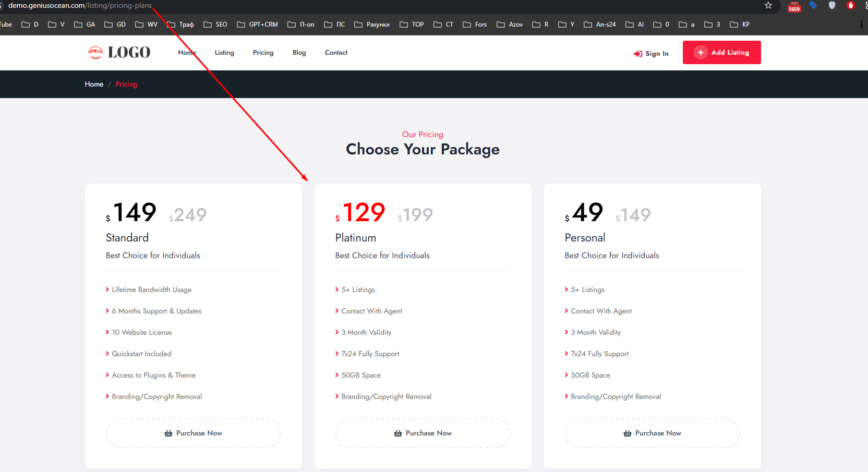Screen dimensions: 868x472
Task: Open the TOP bookmarks folder
Action: (x=412, y=25)
